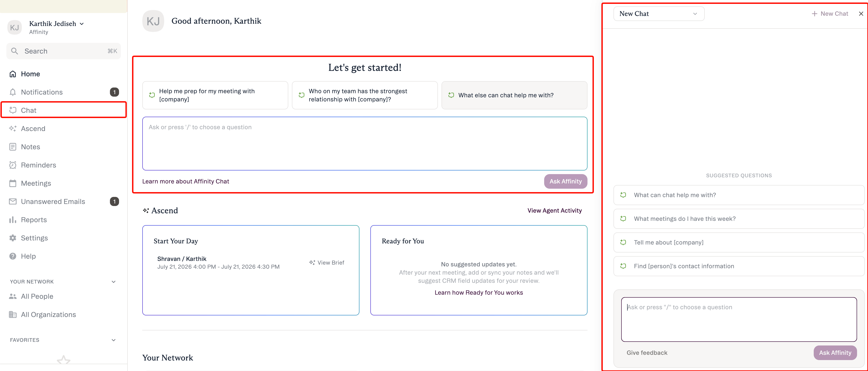Click the Shravan / Karthik meeting title
Viewport: 868px width, 371px height.
pyautogui.click(x=182, y=259)
